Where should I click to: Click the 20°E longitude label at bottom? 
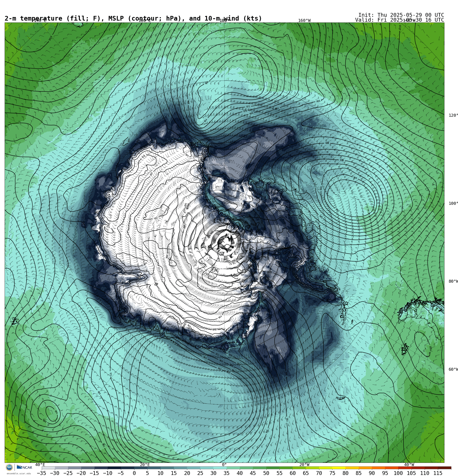pyautogui.click(x=145, y=465)
